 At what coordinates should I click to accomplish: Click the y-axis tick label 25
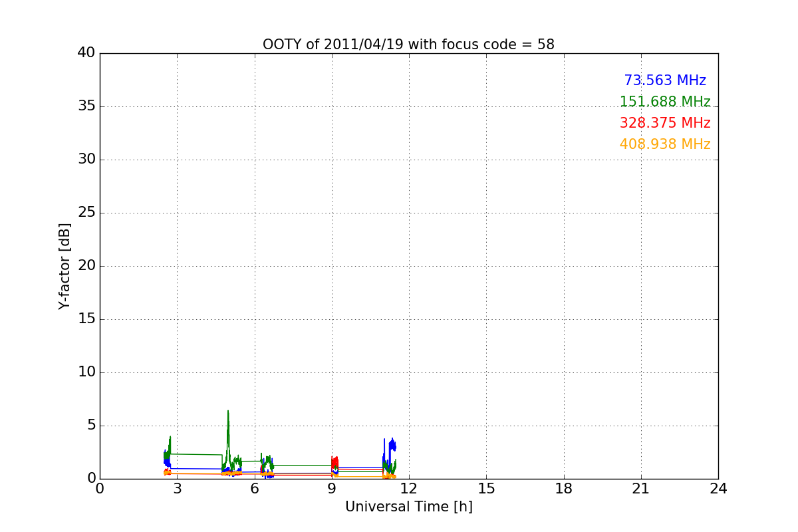tap(86, 213)
